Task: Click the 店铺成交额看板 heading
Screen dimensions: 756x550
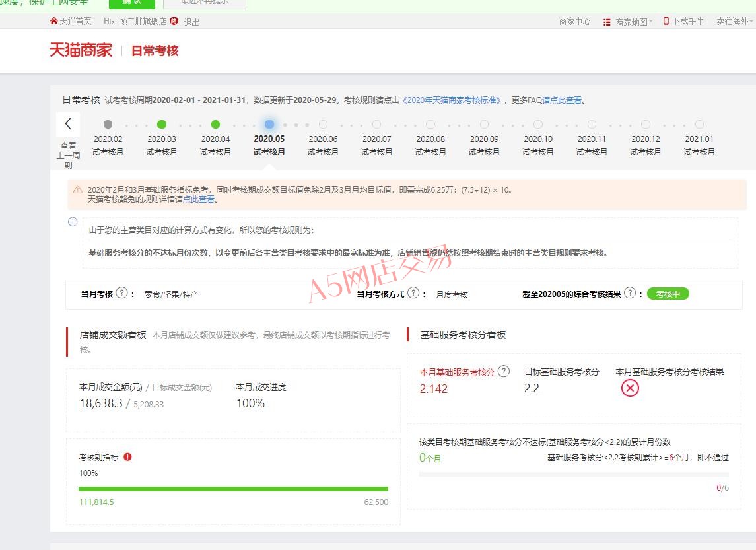Action: click(x=113, y=335)
